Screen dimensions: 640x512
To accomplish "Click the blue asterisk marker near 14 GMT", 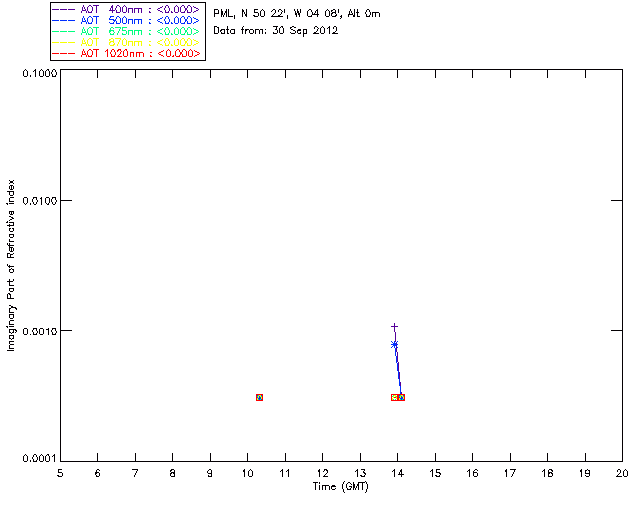I will click(x=394, y=345).
